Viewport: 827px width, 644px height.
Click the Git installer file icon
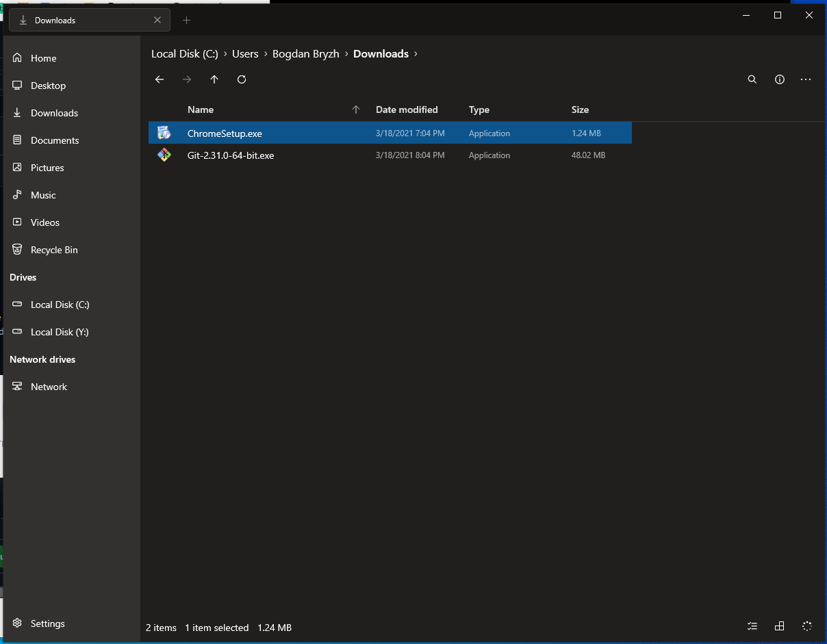(164, 155)
